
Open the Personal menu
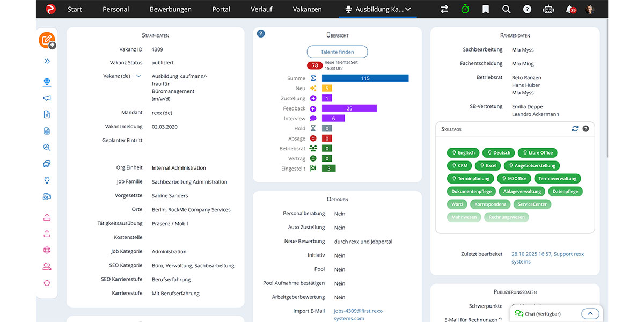pyautogui.click(x=115, y=9)
